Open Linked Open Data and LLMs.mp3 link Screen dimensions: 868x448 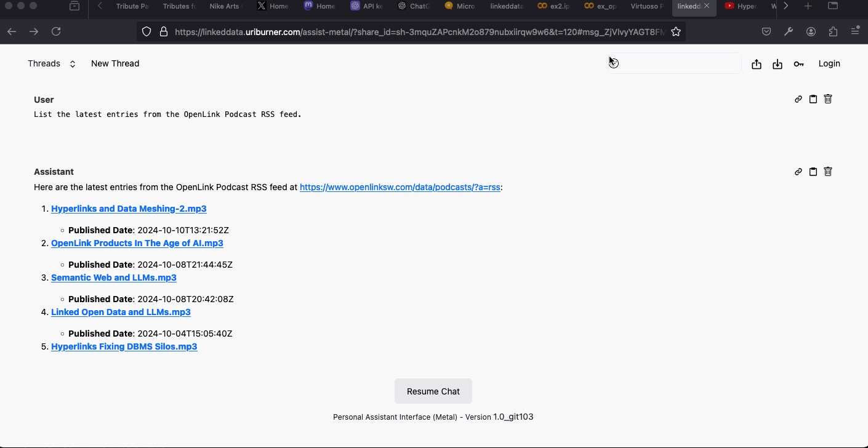click(x=121, y=312)
